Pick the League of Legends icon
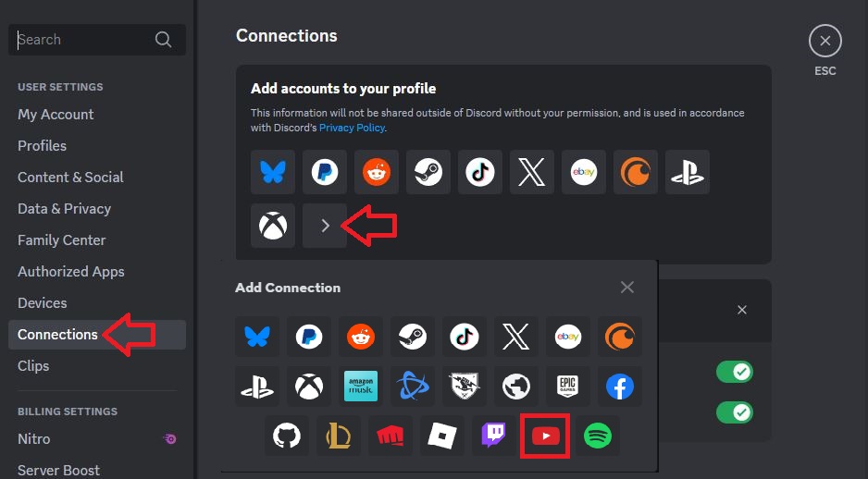 [x=339, y=436]
